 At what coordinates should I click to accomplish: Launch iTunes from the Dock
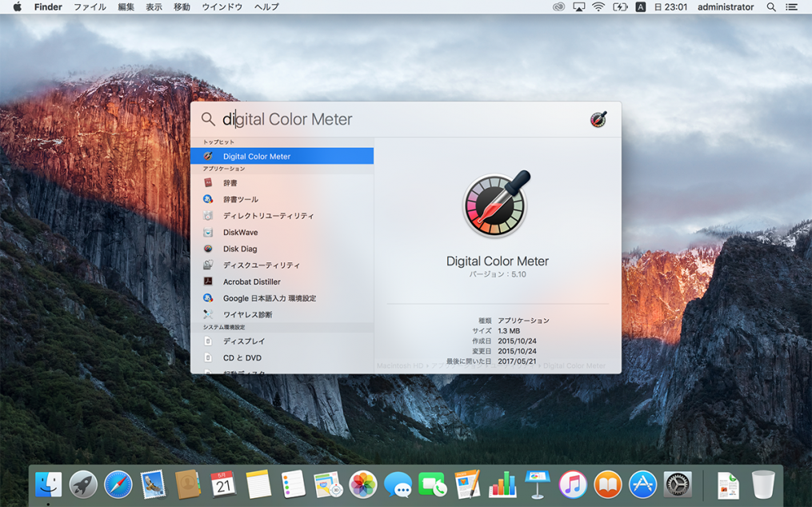(573, 485)
